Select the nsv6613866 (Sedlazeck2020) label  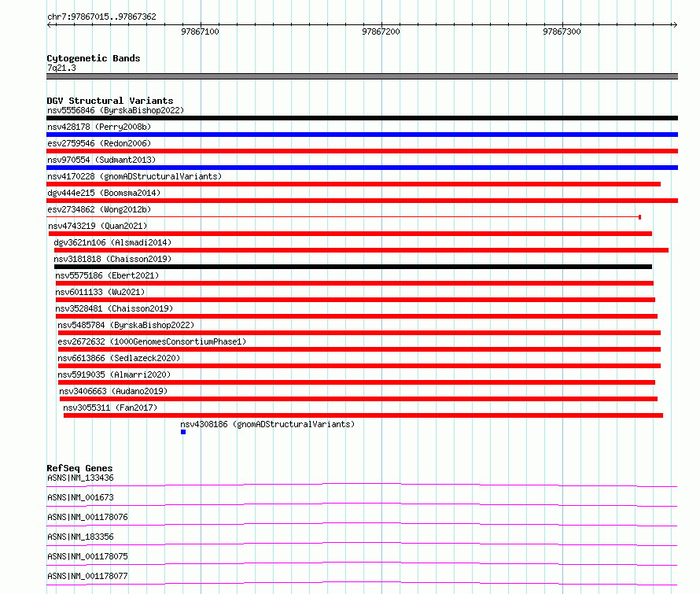(119, 358)
